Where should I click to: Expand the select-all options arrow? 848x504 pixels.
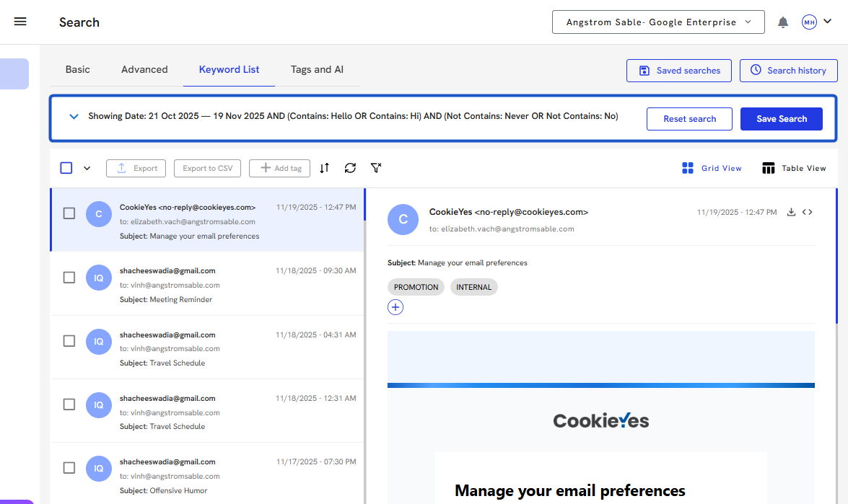click(87, 168)
